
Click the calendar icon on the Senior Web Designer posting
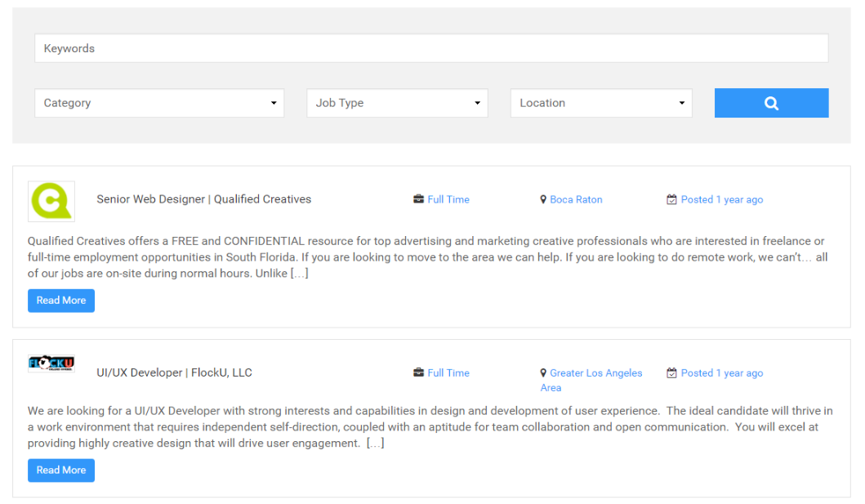pos(671,198)
